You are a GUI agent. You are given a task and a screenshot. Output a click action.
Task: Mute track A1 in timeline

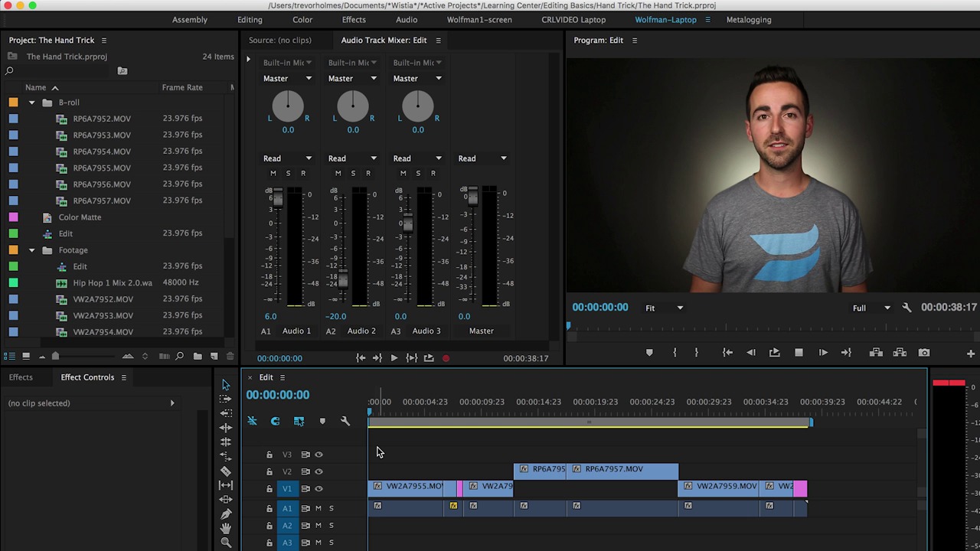[318, 508]
